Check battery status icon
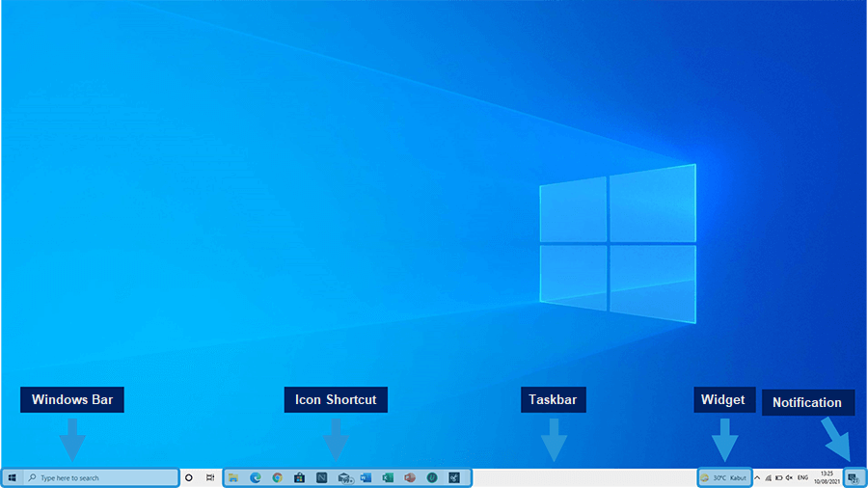 pos(779,478)
